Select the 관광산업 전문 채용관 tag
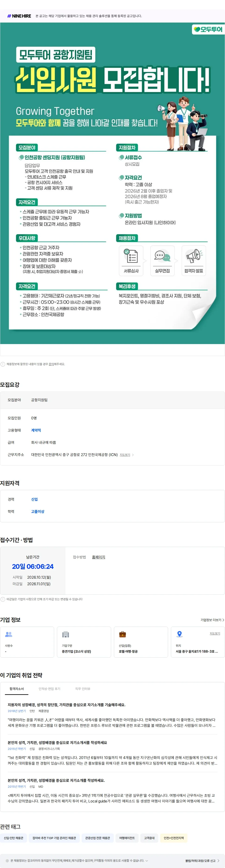The width and height of the screenshot is (225, 868). click(x=97, y=838)
